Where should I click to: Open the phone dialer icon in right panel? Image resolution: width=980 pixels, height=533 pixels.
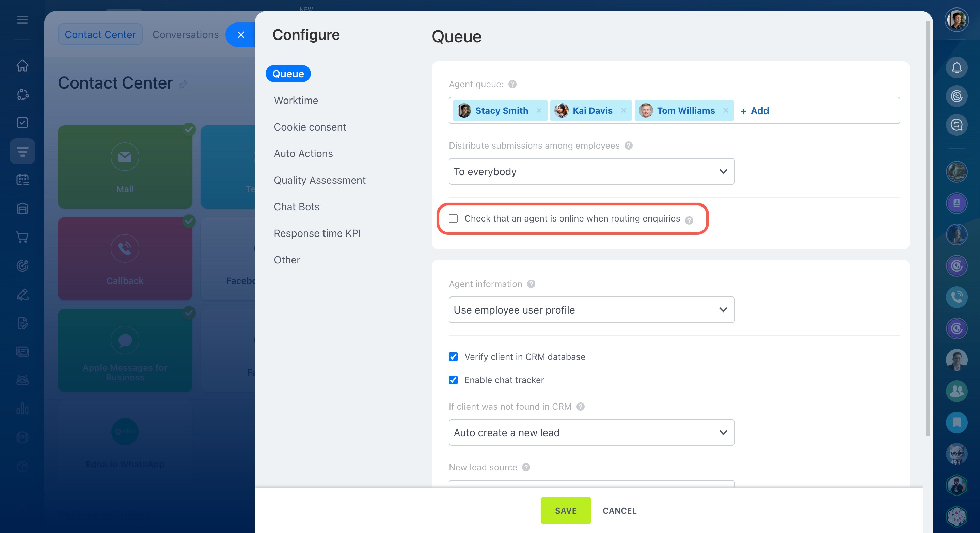click(957, 297)
